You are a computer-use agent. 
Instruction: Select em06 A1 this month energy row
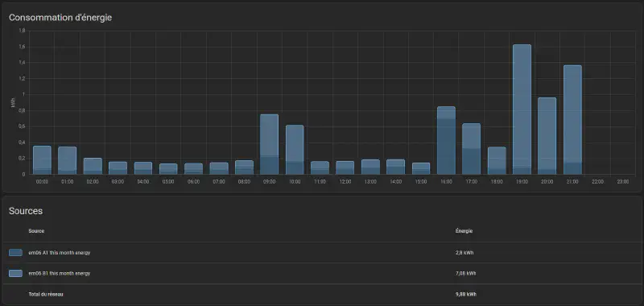click(x=322, y=253)
